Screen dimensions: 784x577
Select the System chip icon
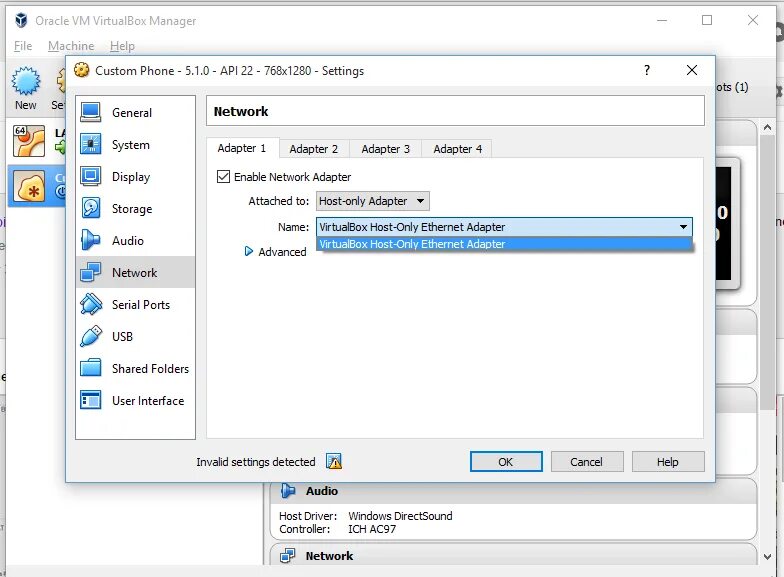[x=90, y=144]
